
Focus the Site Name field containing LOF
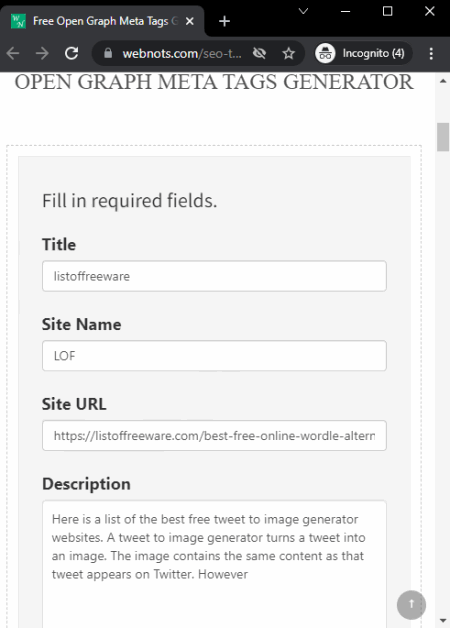pyautogui.click(x=214, y=356)
